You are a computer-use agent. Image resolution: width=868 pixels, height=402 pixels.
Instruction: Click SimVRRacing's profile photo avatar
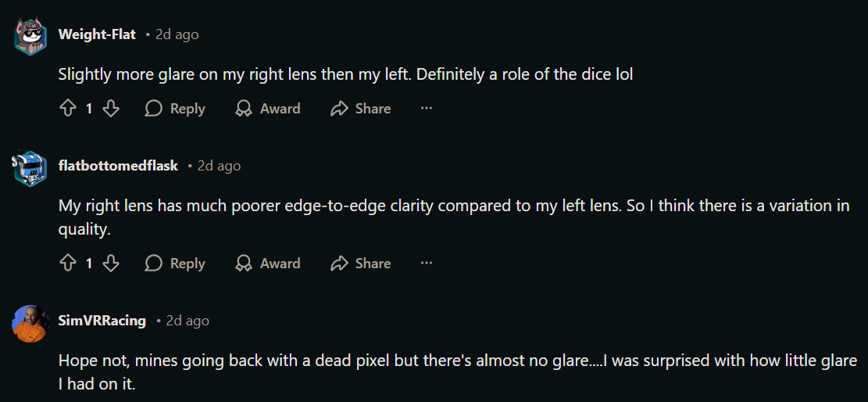pos(30,323)
